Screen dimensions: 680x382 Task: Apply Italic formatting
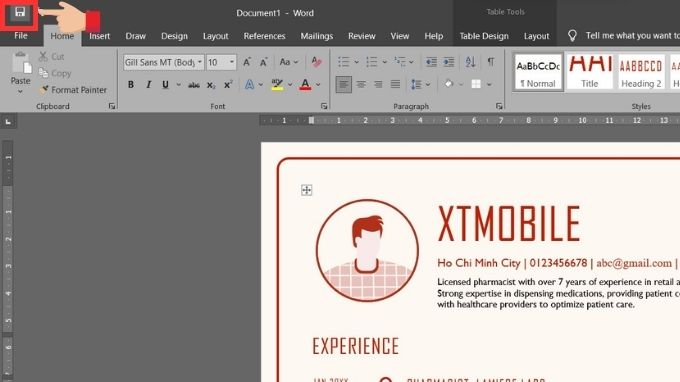point(148,85)
